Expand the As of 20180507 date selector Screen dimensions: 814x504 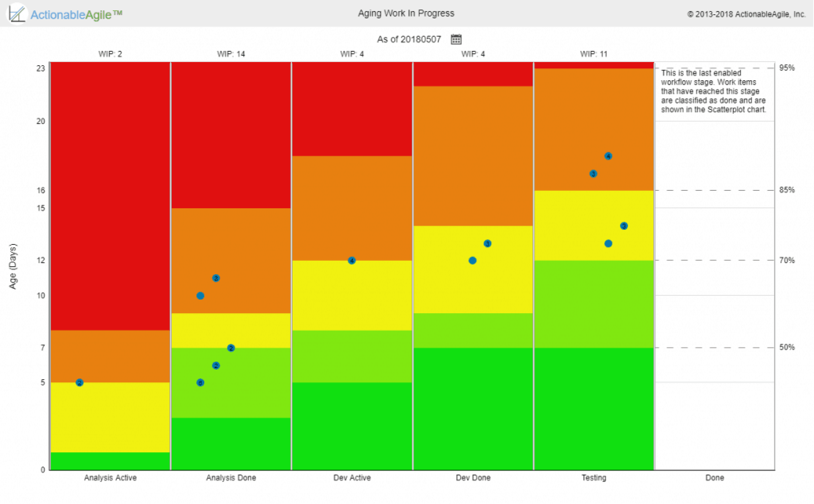(x=409, y=39)
